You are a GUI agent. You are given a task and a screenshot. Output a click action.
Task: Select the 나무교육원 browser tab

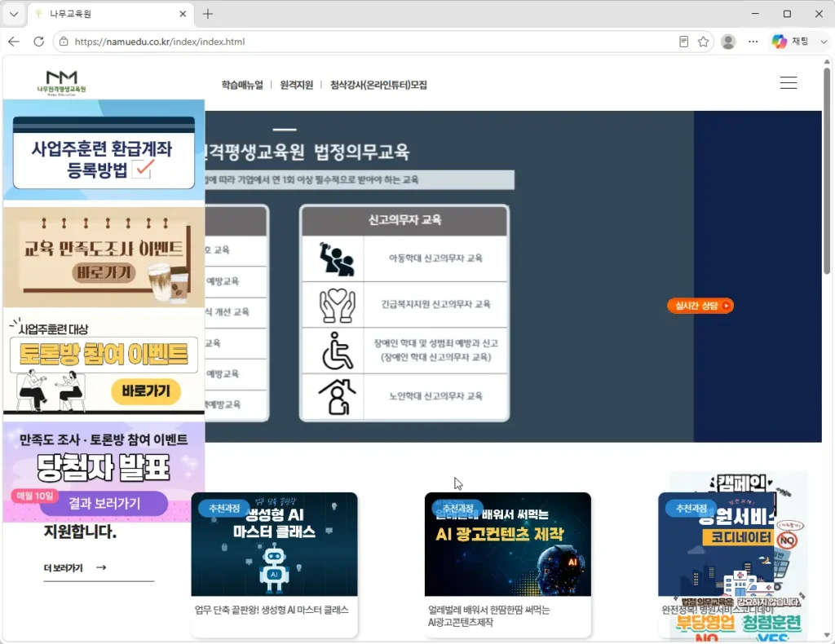click(x=110, y=15)
